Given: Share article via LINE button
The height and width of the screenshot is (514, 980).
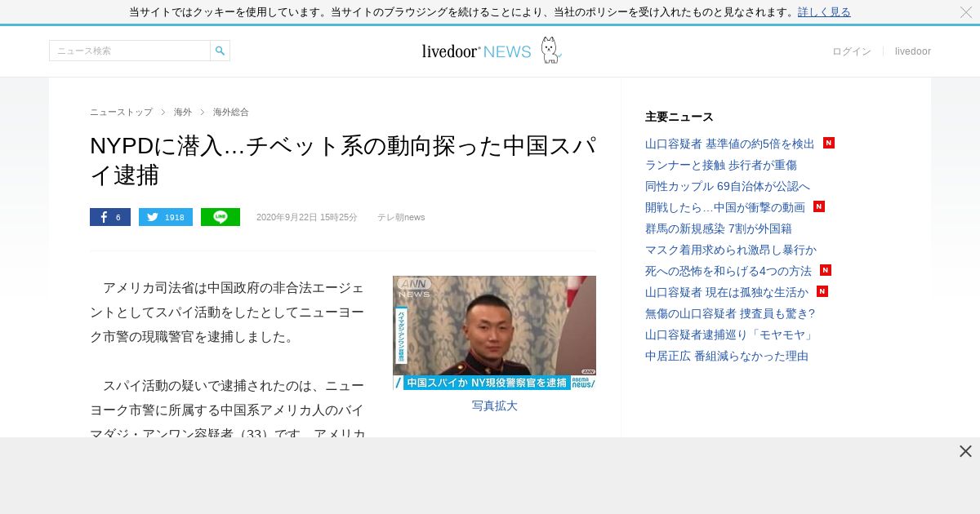Looking at the screenshot, I should pyautogui.click(x=220, y=217).
